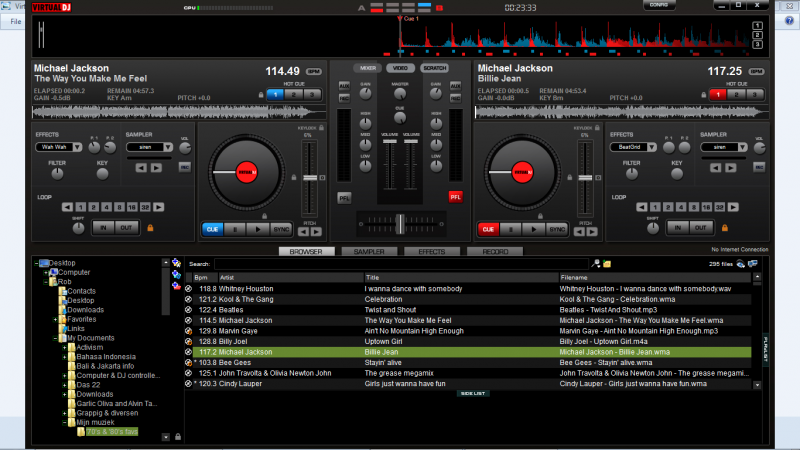This screenshot has height=450, width=800.
Task: Click the right deck pitch slider handle
Action: [586, 178]
